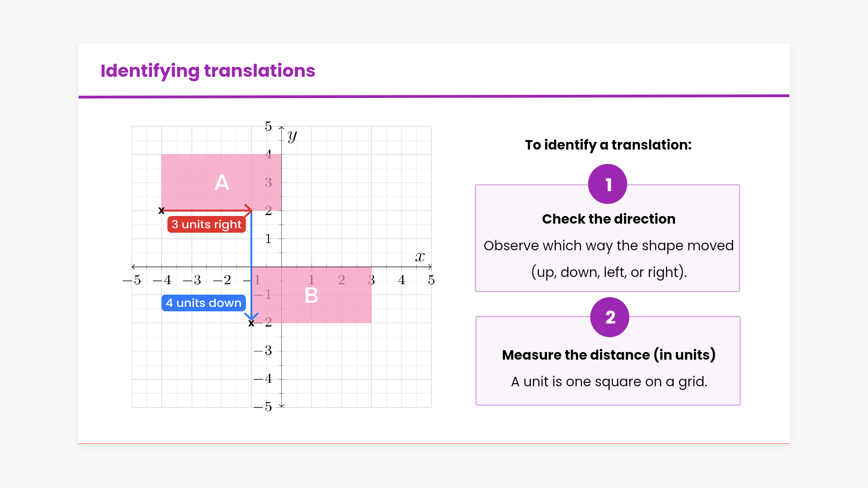Click the "To identify a translation:" heading
Viewport: 868px width, 488px height.
click(608, 145)
